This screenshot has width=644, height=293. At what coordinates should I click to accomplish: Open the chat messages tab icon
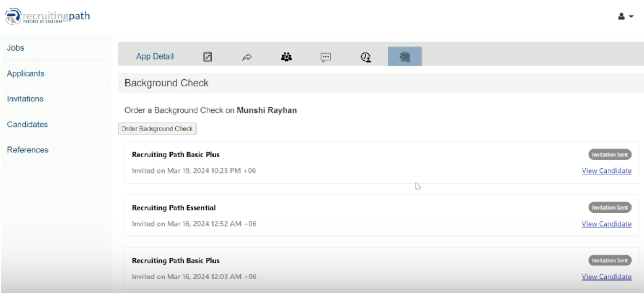coord(326,57)
